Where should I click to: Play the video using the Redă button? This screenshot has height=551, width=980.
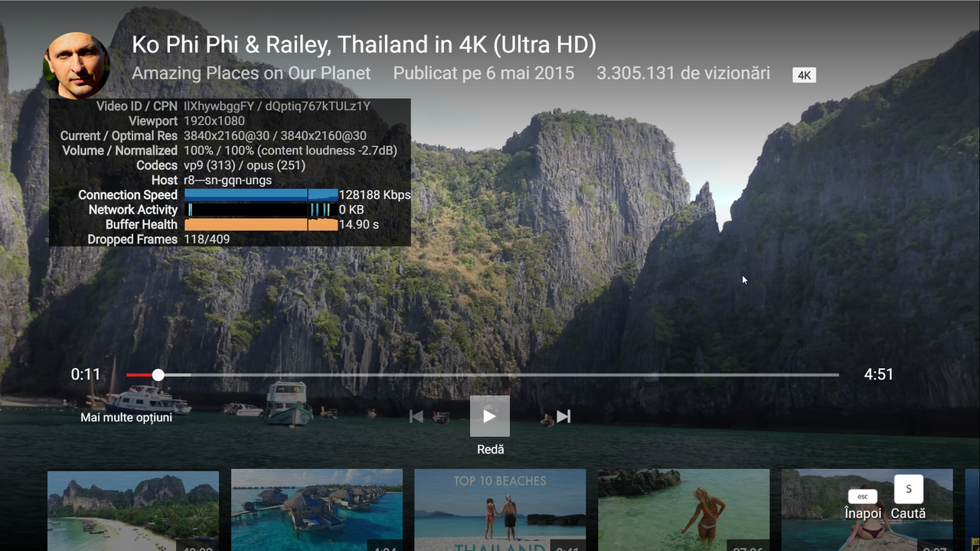pos(489,416)
